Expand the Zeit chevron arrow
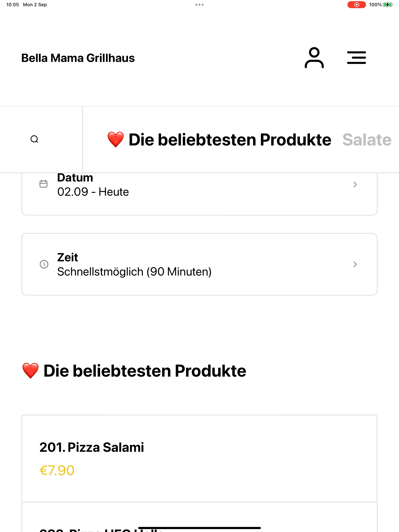This screenshot has width=399, height=532. (x=355, y=264)
